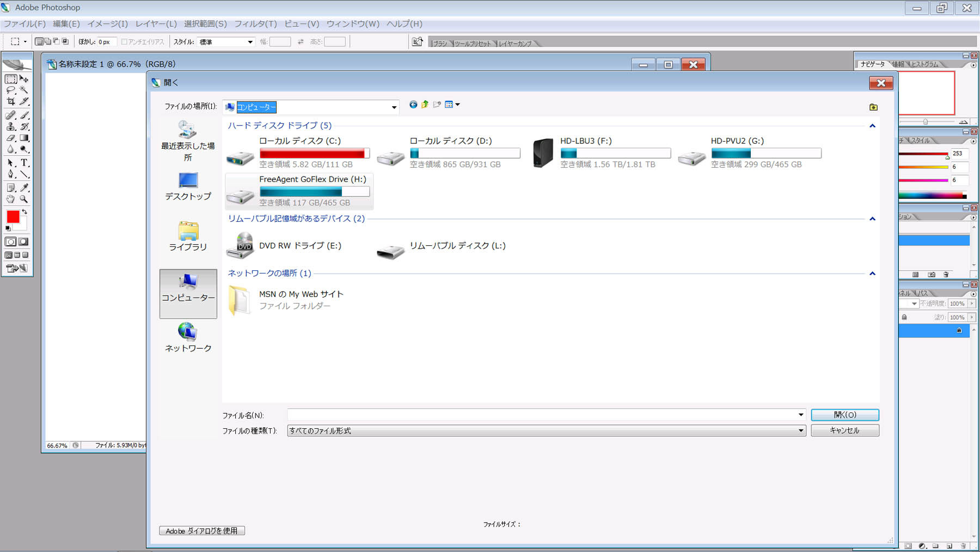Open the file location dropdown

[394, 107]
